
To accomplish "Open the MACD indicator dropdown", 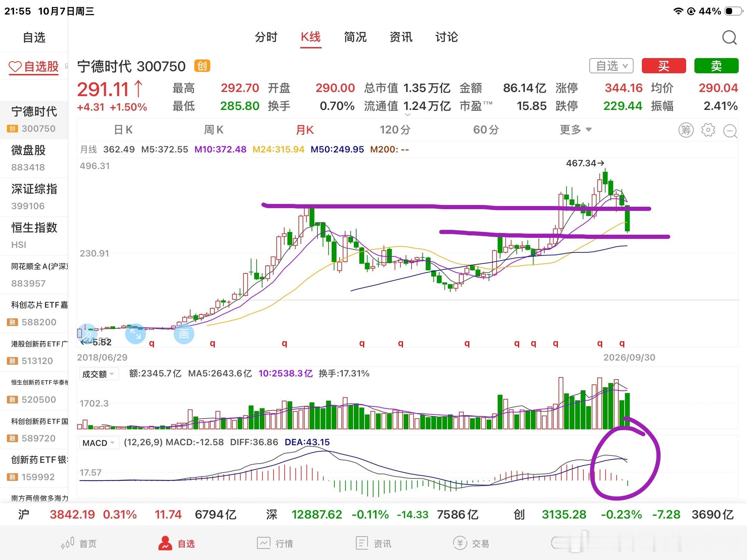I will (99, 443).
